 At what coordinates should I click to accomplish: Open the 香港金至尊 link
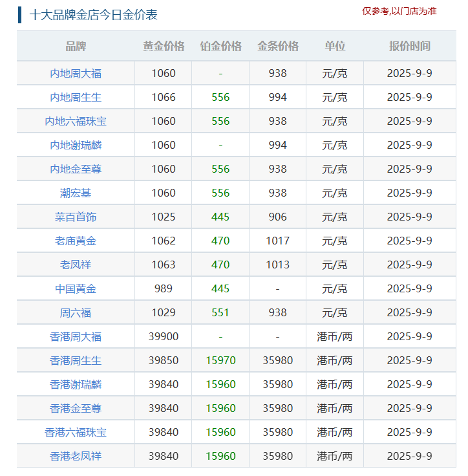point(76,409)
